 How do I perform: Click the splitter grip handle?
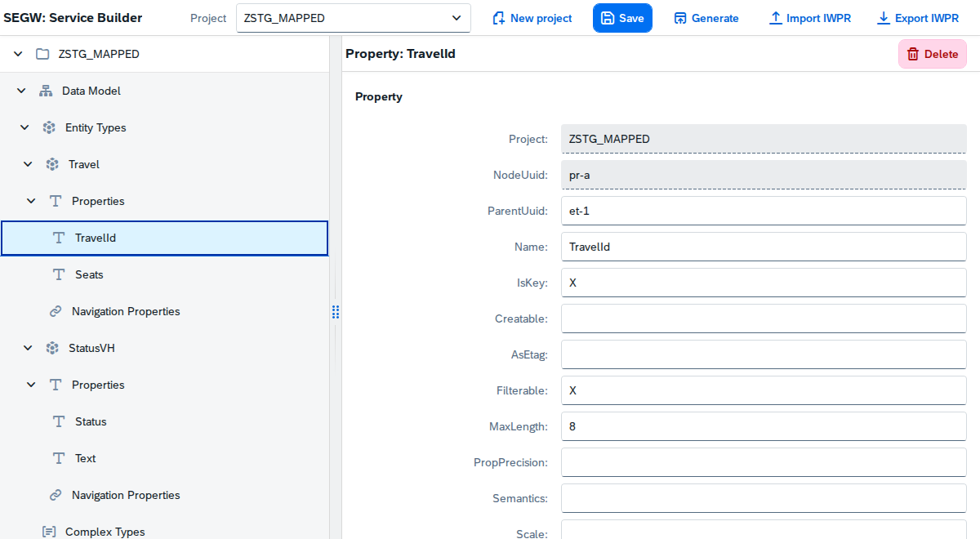coord(336,311)
